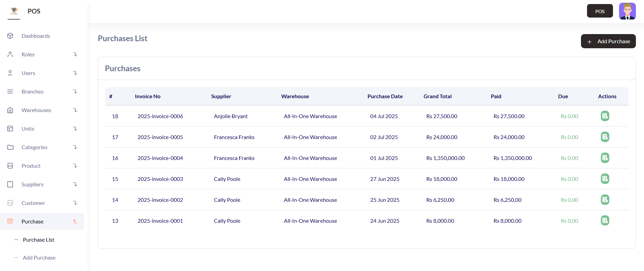Open the Suppliers menu item
Image resolution: width=644 pixels, height=271 pixels.
[32, 184]
